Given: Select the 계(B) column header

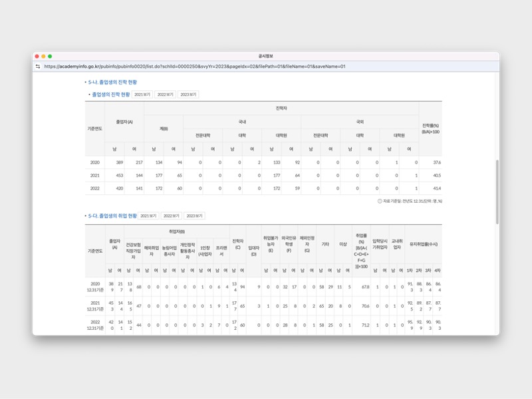Looking at the screenshot, I should tap(164, 128).
